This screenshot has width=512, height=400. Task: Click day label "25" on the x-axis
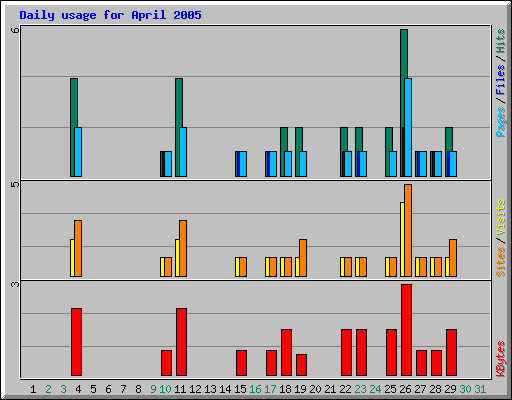[x=390, y=389]
